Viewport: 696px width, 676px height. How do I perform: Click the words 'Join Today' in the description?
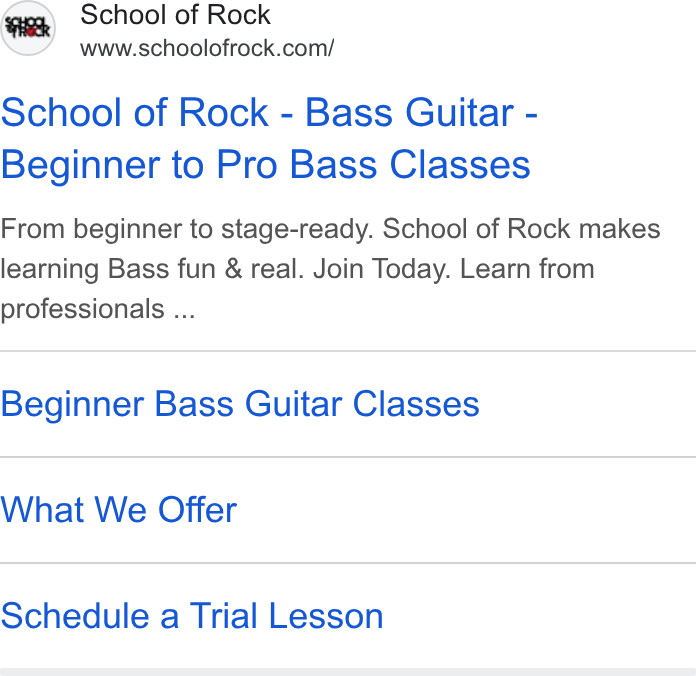click(x=381, y=269)
